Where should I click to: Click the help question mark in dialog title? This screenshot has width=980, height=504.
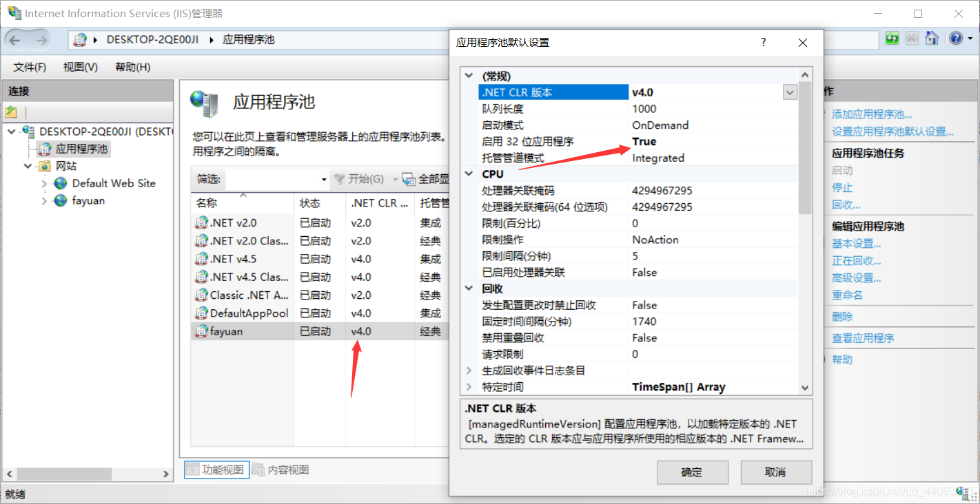click(x=763, y=42)
